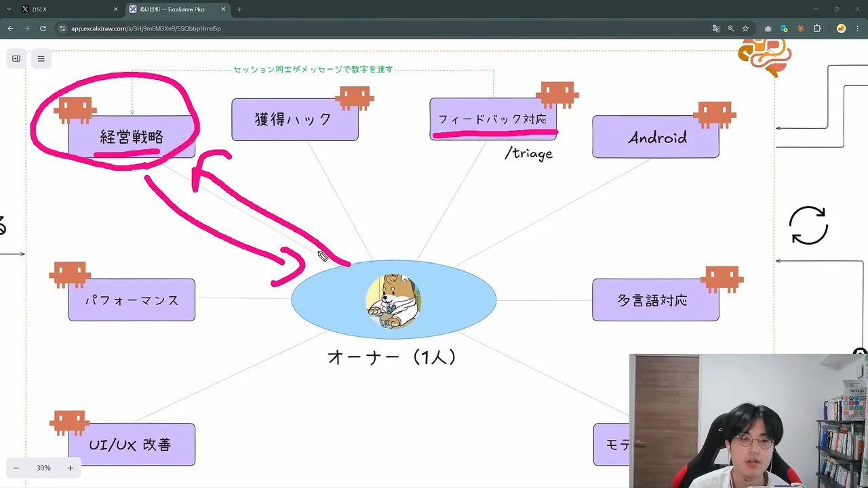Select the 経営戦略 box
Screen dimensions: 868x488
pos(132,137)
